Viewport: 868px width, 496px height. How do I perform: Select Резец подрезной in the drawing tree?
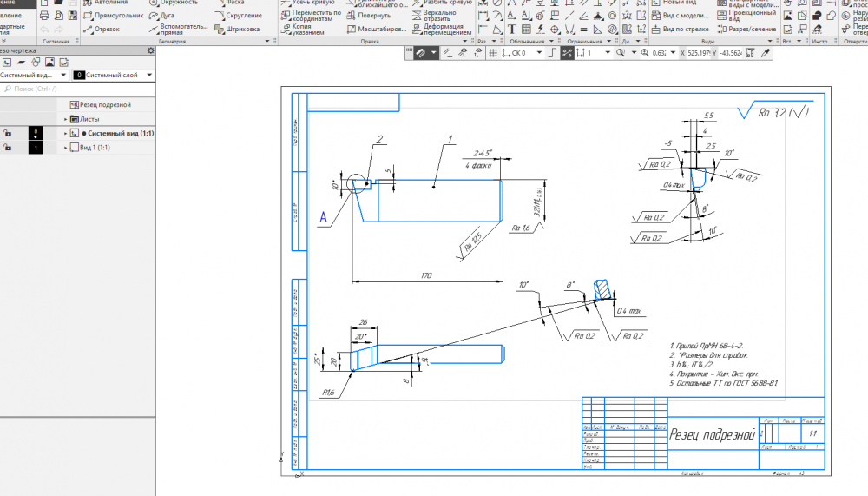click(106, 104)
